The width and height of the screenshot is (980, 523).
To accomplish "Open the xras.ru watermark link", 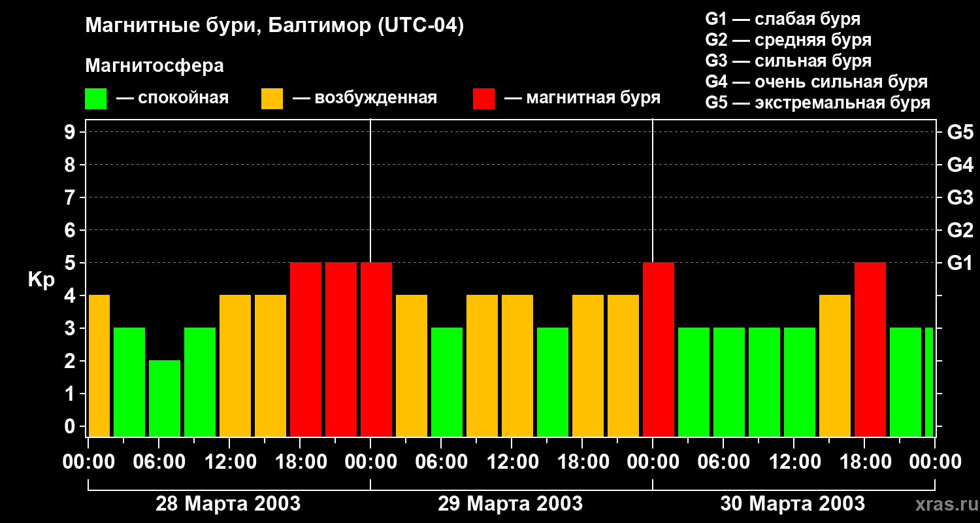I will [943, 504].
